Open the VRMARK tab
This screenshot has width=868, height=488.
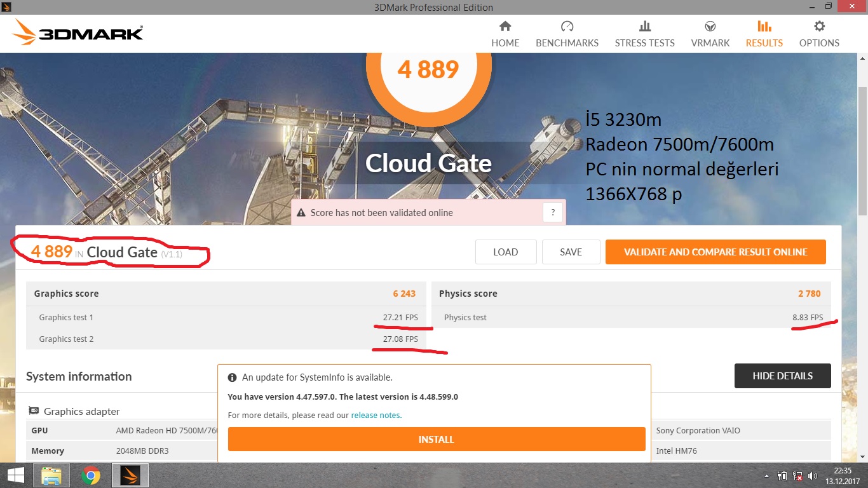710,34
